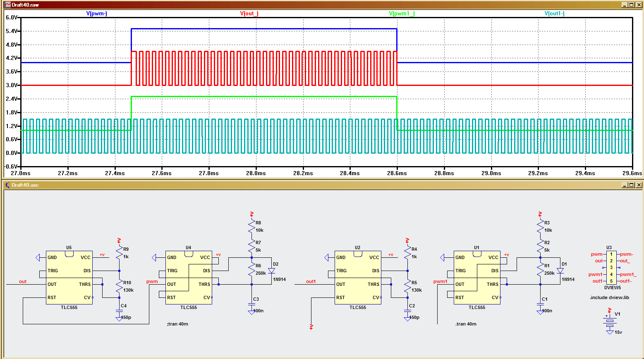Select the U5 TLC555 timer component
This screenshot has width=644, height=359.
(69, 278)
